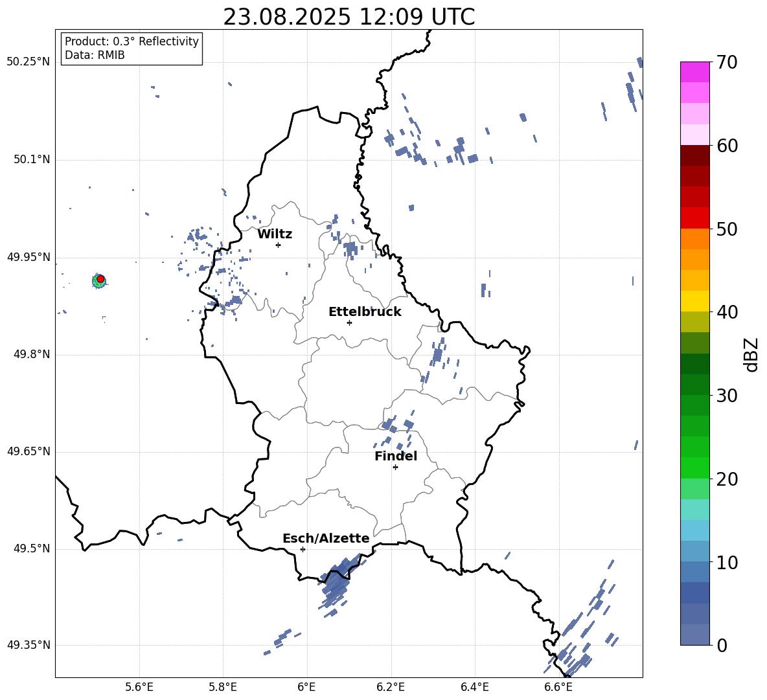
Task: Click the Wiltz location cross marker
Action: tap(279, 245)
